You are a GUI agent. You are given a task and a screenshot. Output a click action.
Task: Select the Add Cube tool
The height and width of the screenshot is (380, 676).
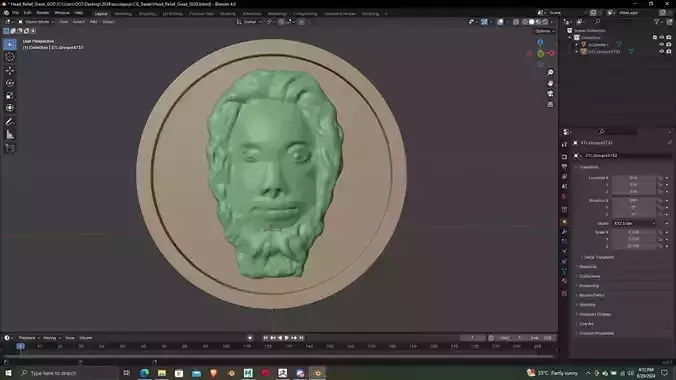[10, 149]
